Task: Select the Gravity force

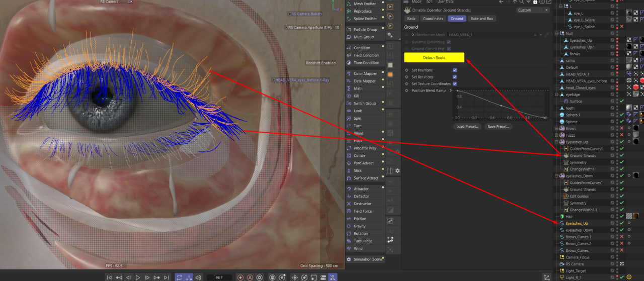Action: point(360,226)
